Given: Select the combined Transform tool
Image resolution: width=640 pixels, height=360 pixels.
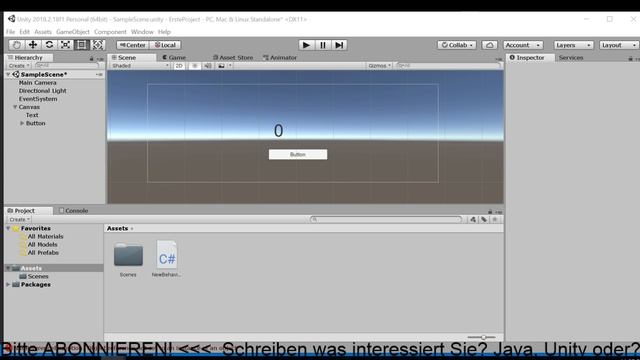Looking at the screenshot, I should (98, 45).
